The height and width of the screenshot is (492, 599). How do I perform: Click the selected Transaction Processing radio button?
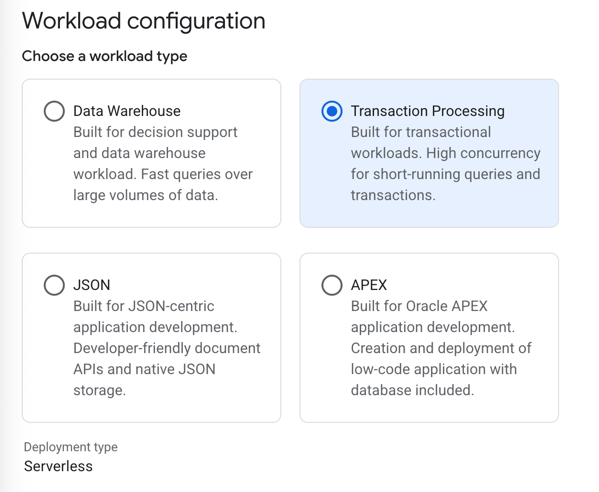[332, 111]
